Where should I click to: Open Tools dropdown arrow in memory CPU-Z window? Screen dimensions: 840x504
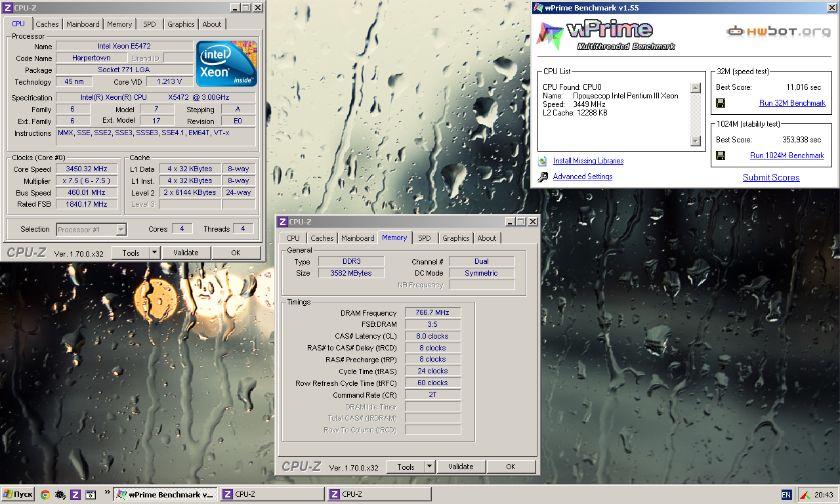point(429,467)
